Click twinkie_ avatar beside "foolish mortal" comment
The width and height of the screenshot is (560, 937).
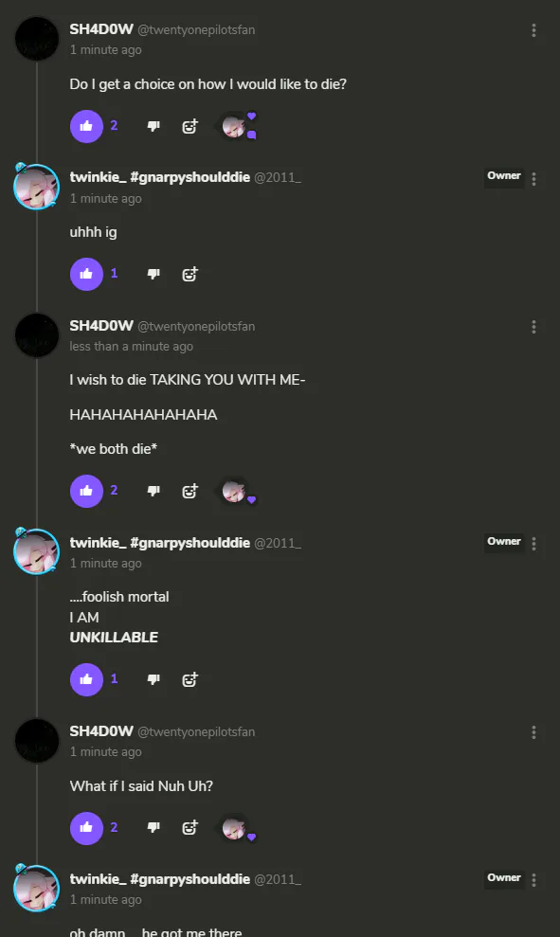[x=36, y=551]
